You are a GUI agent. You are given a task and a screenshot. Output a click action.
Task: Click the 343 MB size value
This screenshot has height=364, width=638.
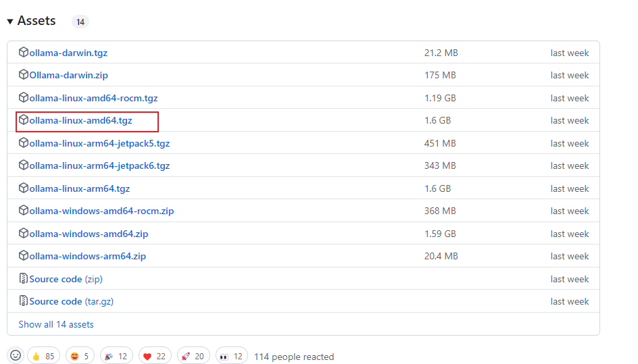440,165
